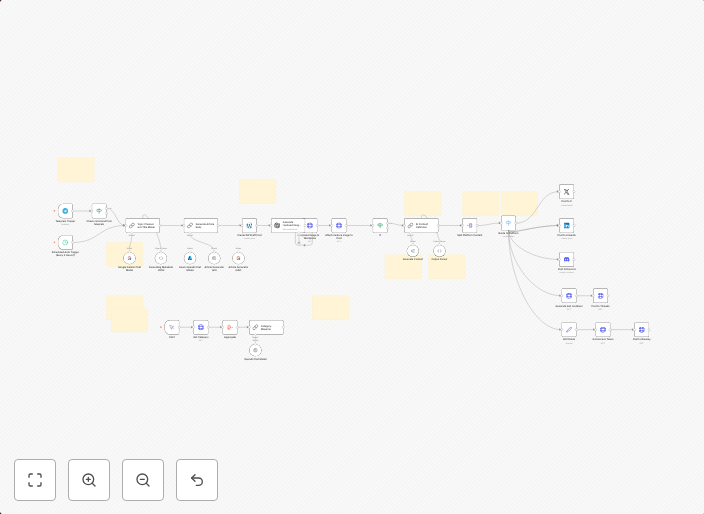Open the Discord post node
The height and width of the screenshot is (514, 704).
566,259
